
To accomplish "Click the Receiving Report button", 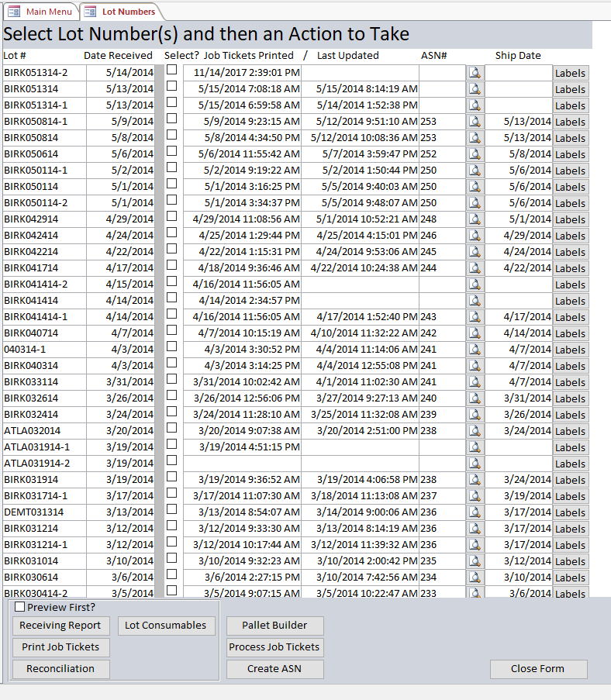I will click(x=60, y=626).
